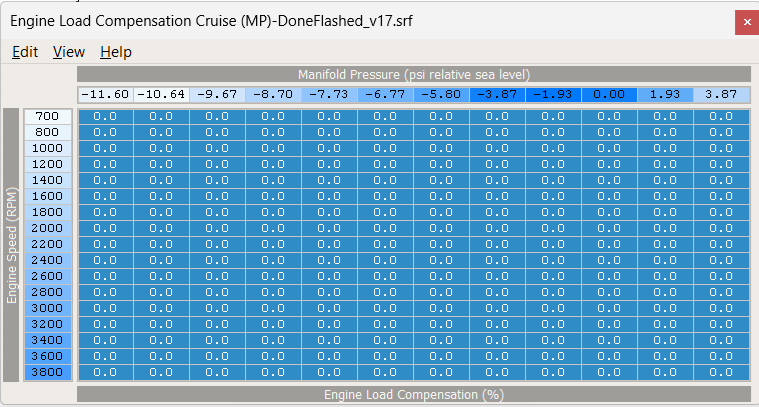Open the Help menu
The image size is (759, 407).
pyautogui.click(x=116, y=52)
